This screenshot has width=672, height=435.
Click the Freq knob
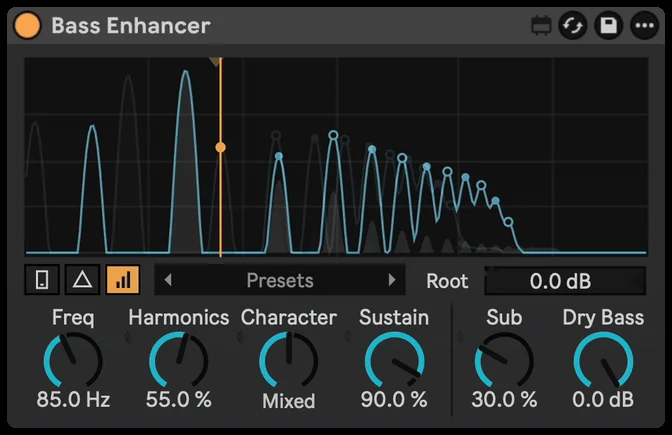[73, 361]
